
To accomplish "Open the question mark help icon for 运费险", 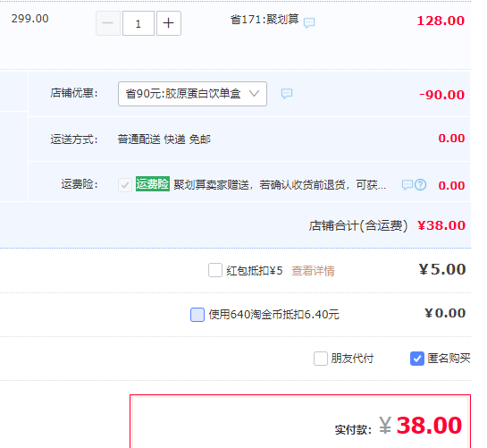I will (420, 185).
